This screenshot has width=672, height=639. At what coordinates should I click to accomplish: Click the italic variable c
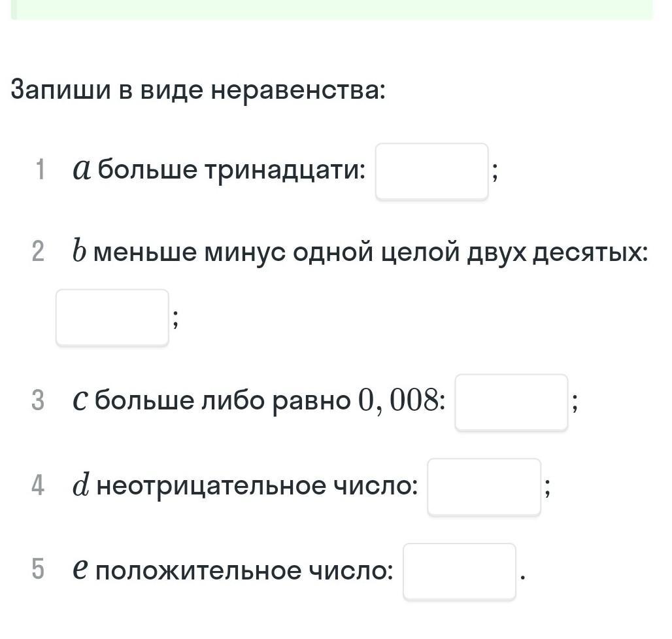click(80, 402)
